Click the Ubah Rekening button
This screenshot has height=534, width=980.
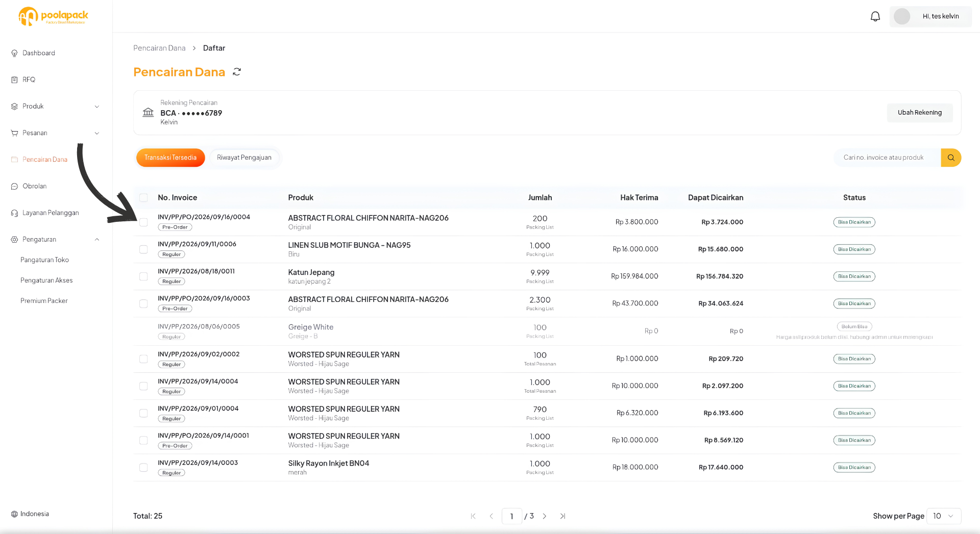pos(920,113)
